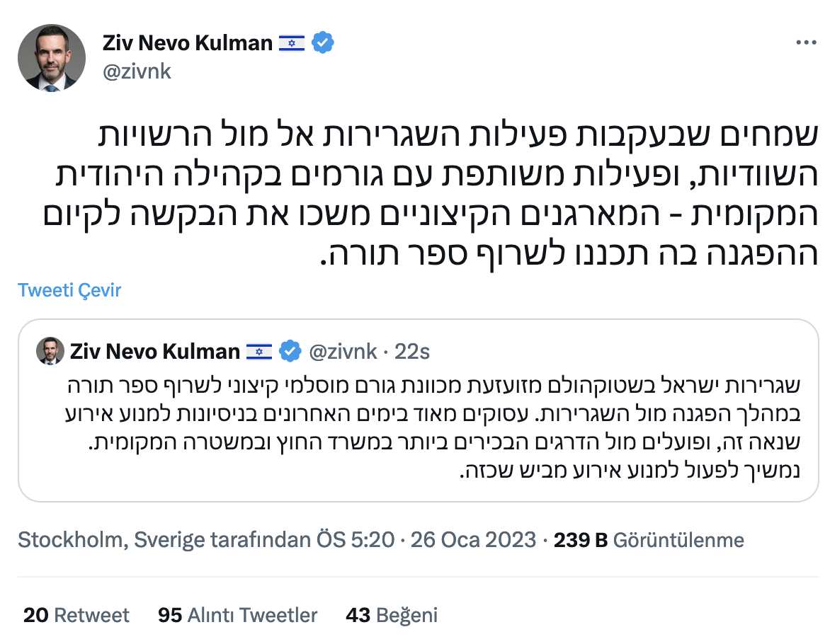Click the small avatar in the quoted tweet
This screenshot has width=830, height=644.
click(50, 351)
